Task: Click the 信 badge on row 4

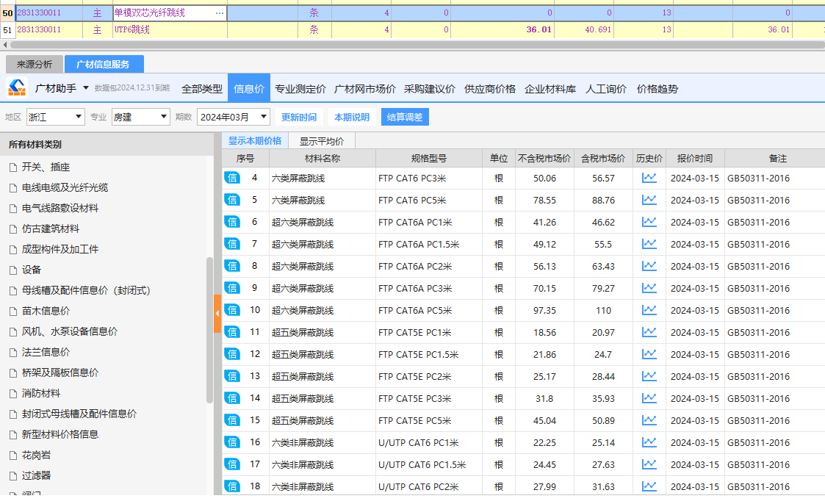Action: coord(232,178)
